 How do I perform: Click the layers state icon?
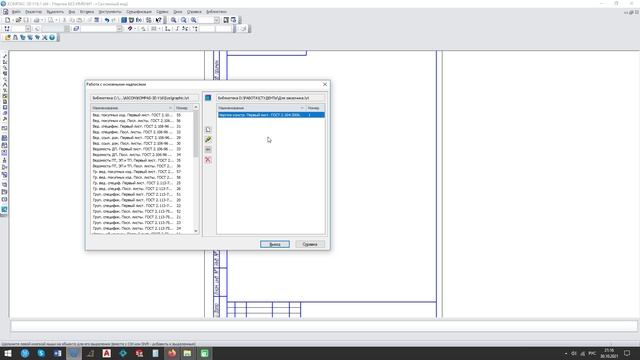point(76,29)
